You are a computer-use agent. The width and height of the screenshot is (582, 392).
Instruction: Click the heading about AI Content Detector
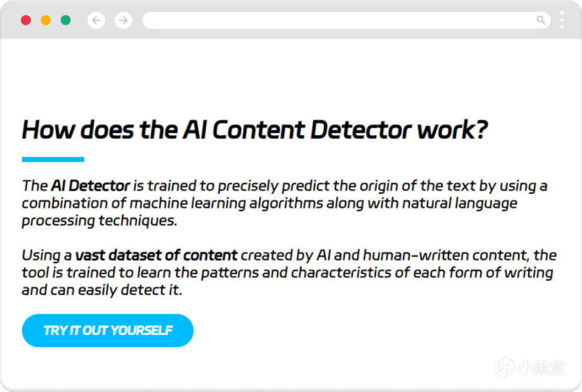[254, 130]
